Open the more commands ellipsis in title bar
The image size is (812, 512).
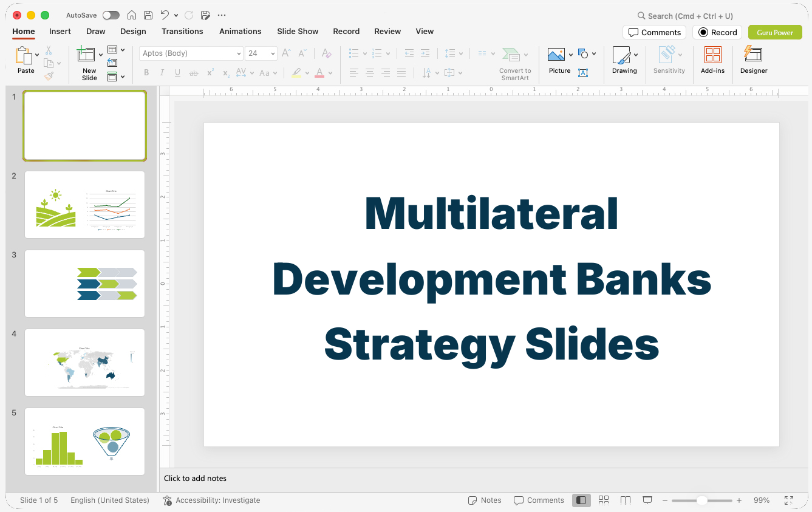(x=222, y=15)
